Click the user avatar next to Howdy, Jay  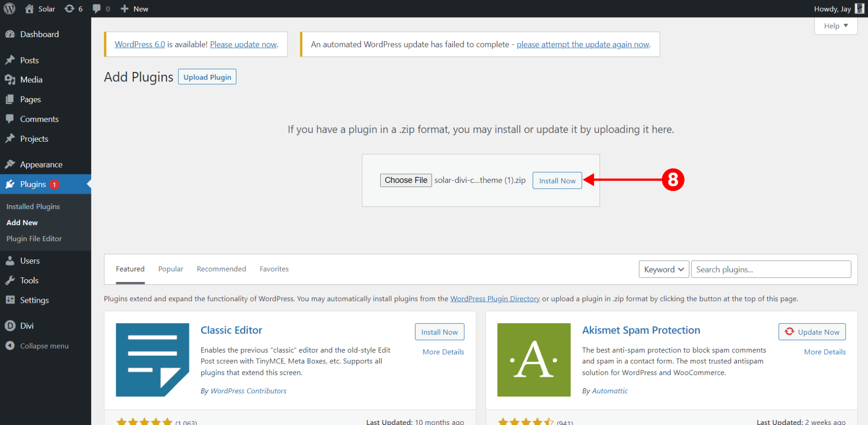859,9
